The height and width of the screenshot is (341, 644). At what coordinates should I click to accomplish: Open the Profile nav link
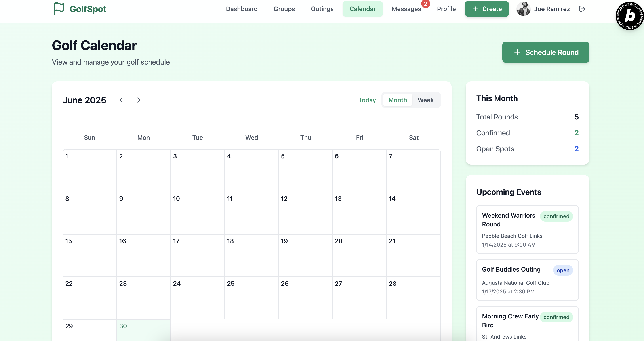[446, 9]
